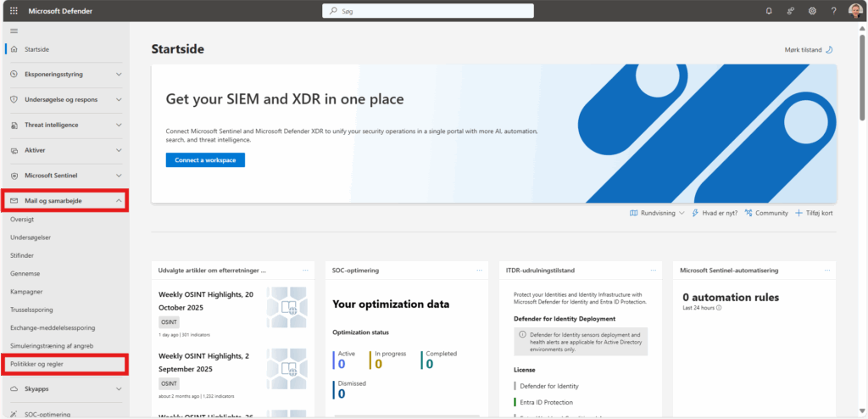Click the Microsoft Sentinel shield icon

[x=14, y=176]
